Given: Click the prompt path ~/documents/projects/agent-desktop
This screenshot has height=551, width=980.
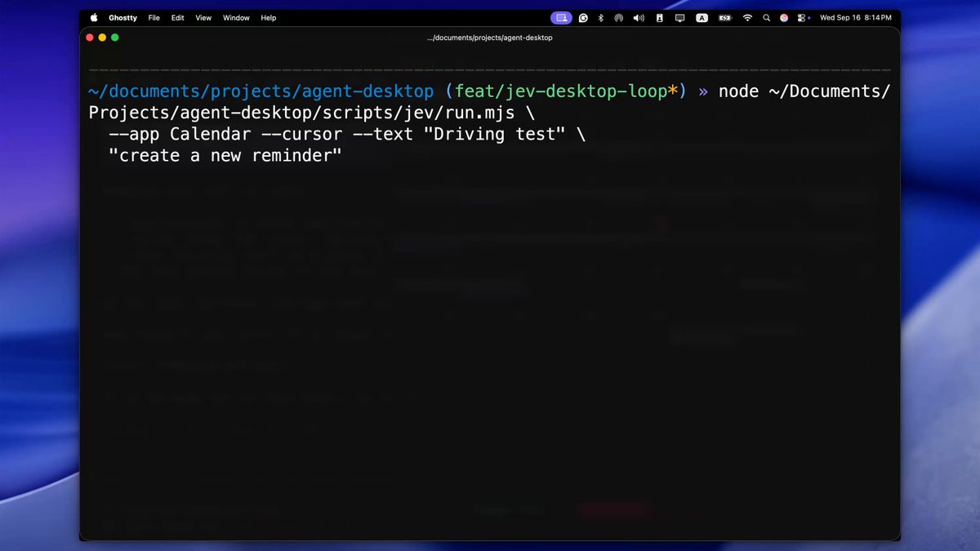Looking at the screenshot, I should click(x=261, y=91).
